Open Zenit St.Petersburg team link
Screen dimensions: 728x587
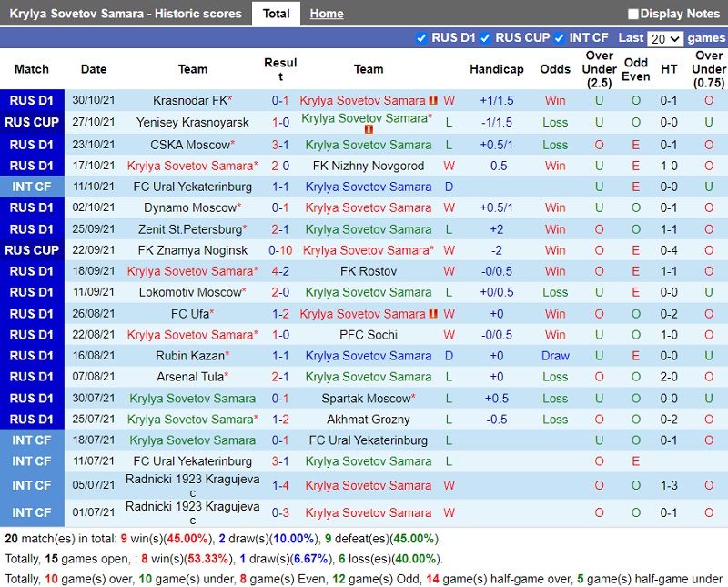point(192,229)
